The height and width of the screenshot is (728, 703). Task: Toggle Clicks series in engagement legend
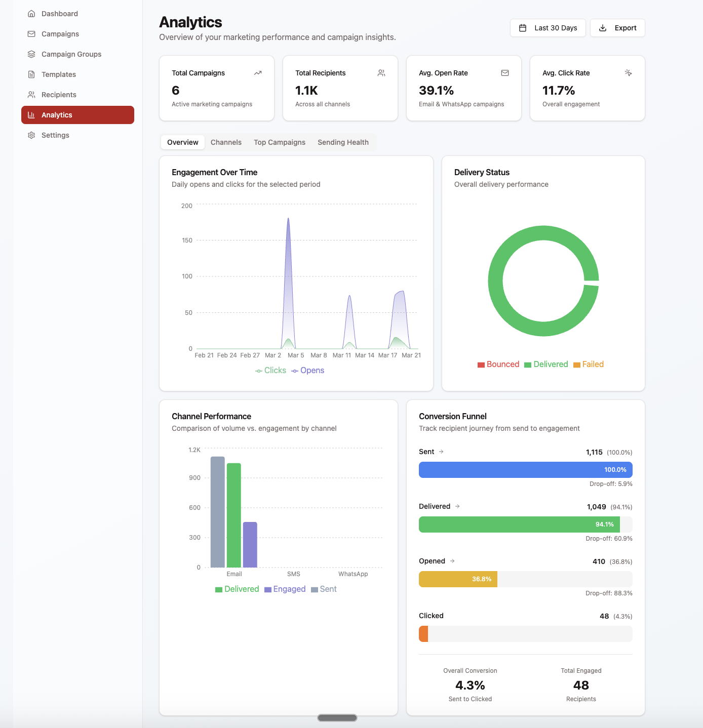270,371
